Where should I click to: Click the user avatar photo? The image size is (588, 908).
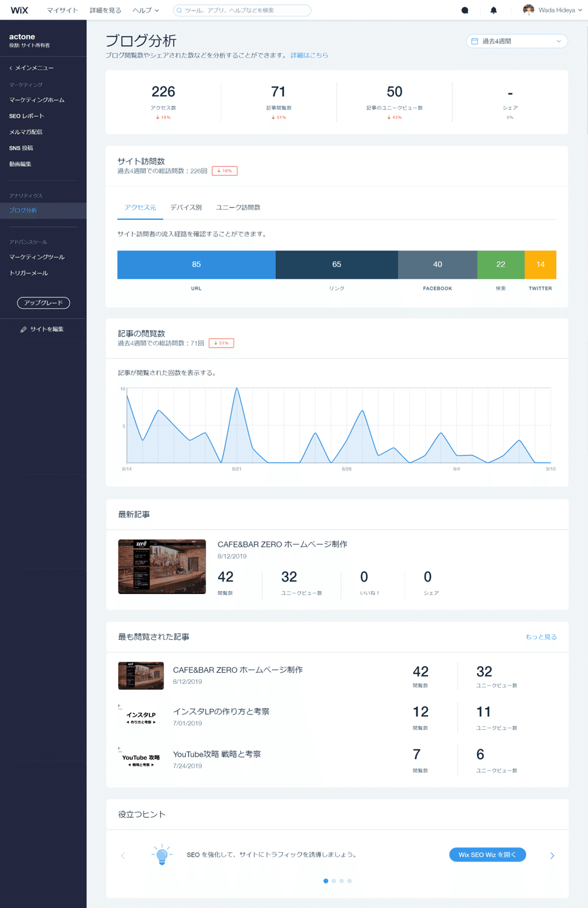529,10
